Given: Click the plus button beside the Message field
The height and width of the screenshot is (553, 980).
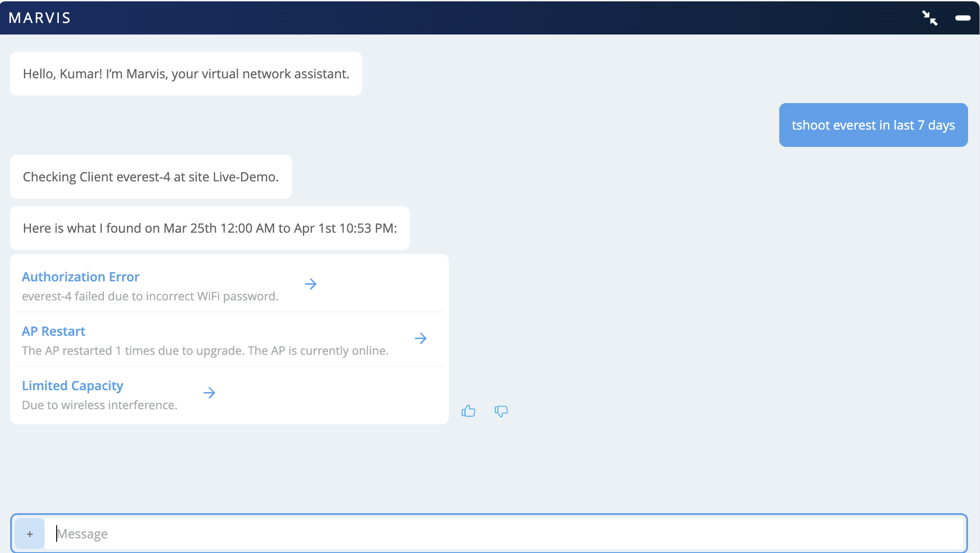Looking at the screenshot, I should (30, 534).
